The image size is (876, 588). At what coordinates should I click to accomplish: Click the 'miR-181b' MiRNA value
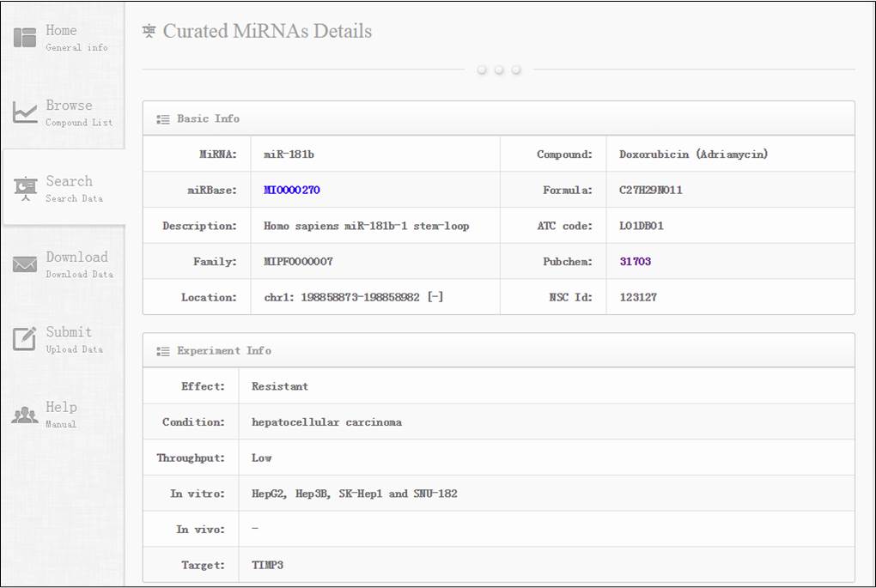click(x=289, y=155)
